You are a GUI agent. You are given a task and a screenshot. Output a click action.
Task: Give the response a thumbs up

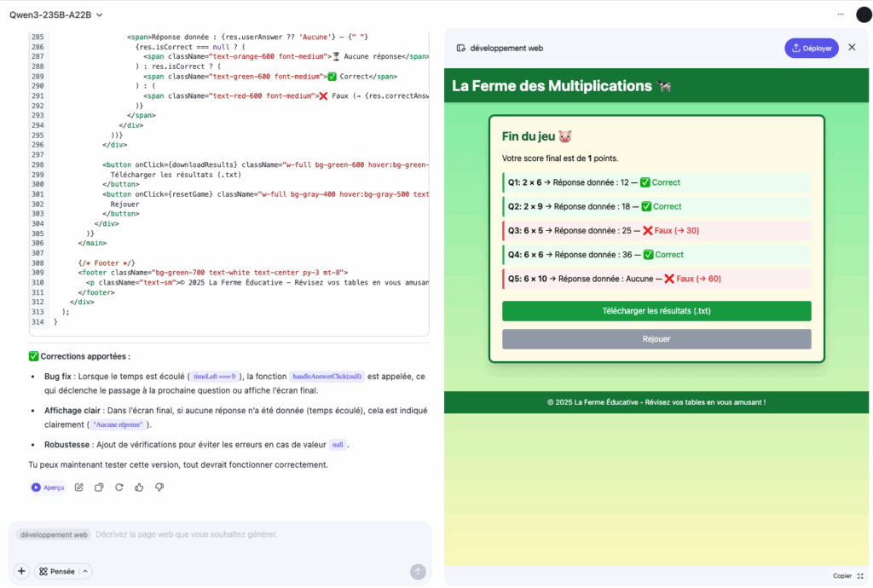139,487
